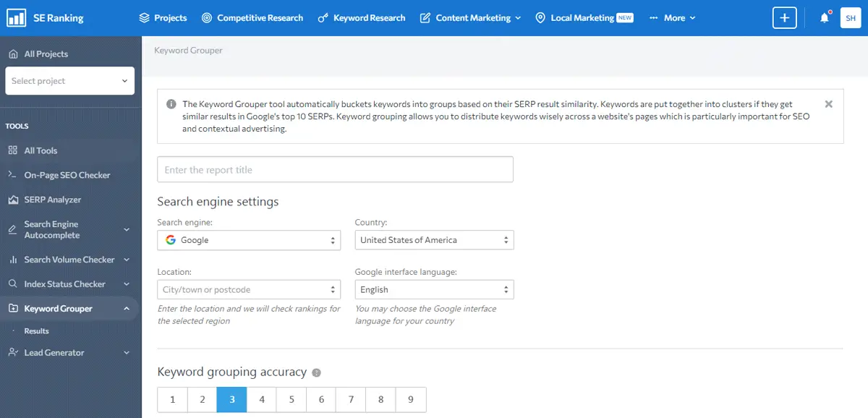868x418 pixels.
Task: Open All Tools in sidebar
Action: coord(41,150)
